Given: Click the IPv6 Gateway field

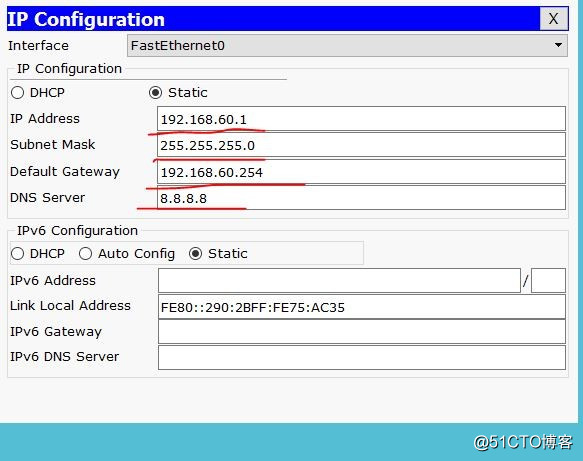Looking at the screenshot, I should 362,332.
